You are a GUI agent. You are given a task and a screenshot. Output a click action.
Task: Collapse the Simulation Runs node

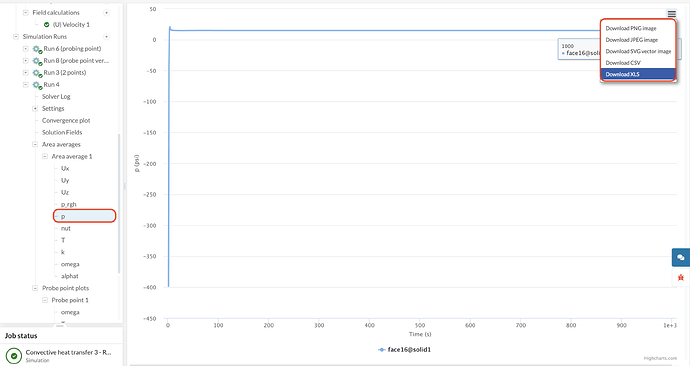16,37
